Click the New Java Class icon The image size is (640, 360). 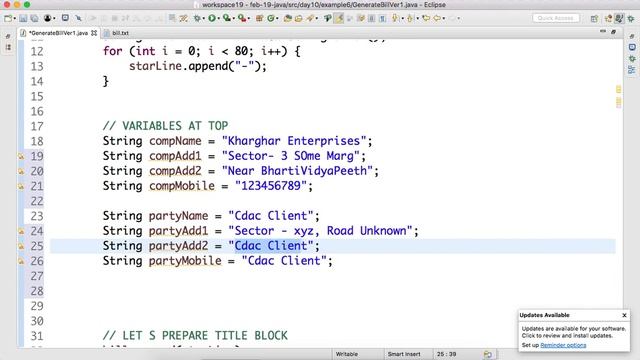(271, 18)
